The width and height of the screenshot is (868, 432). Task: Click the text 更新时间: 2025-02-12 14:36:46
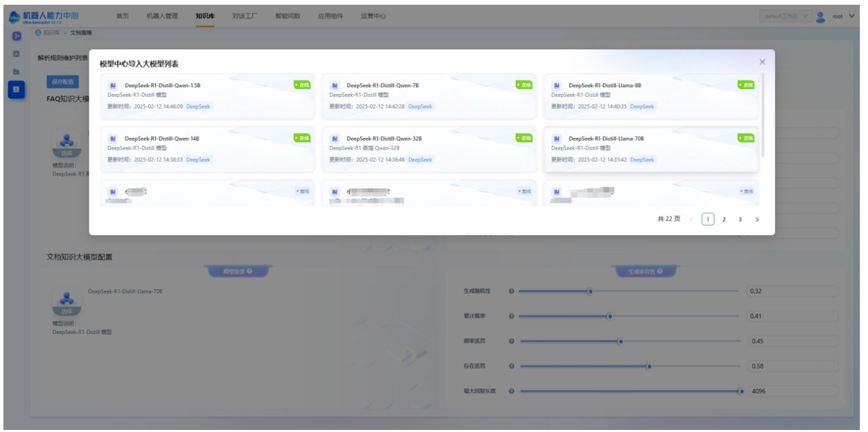pos(367,160)
